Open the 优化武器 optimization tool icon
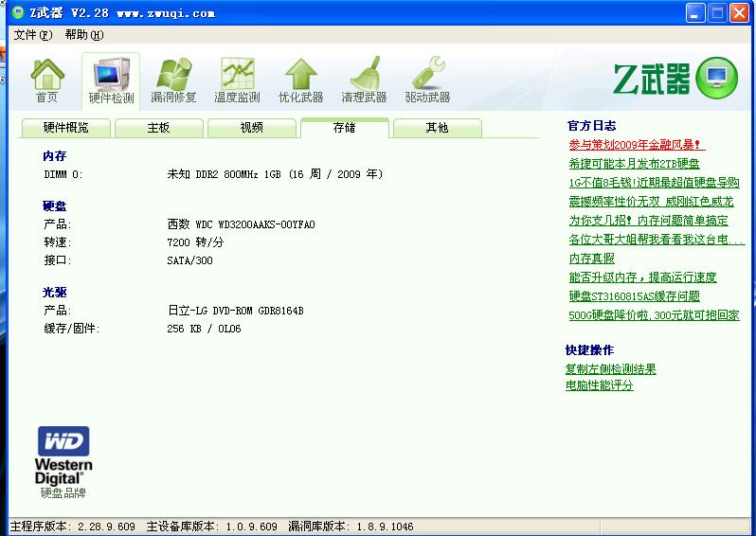The width and height of the screenshot is (756, 536). 301,80
